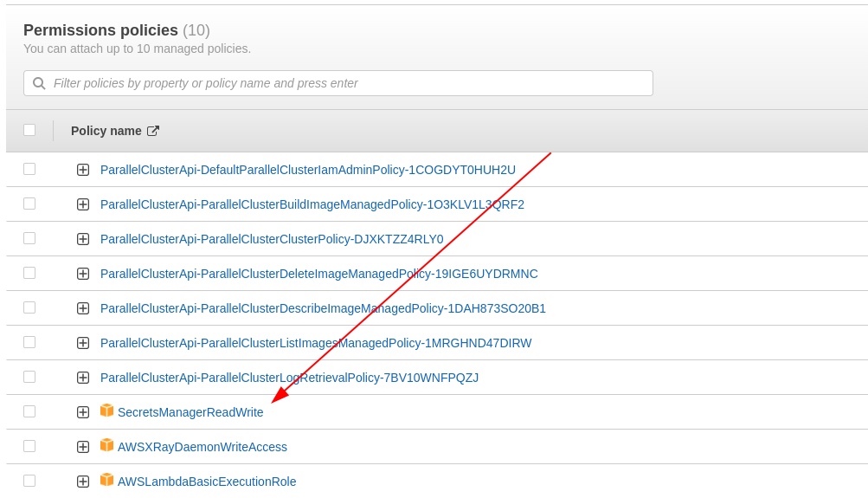Check the ParallelClusterDeleteImageManagedPolicy checkbox

coord(29,273)
